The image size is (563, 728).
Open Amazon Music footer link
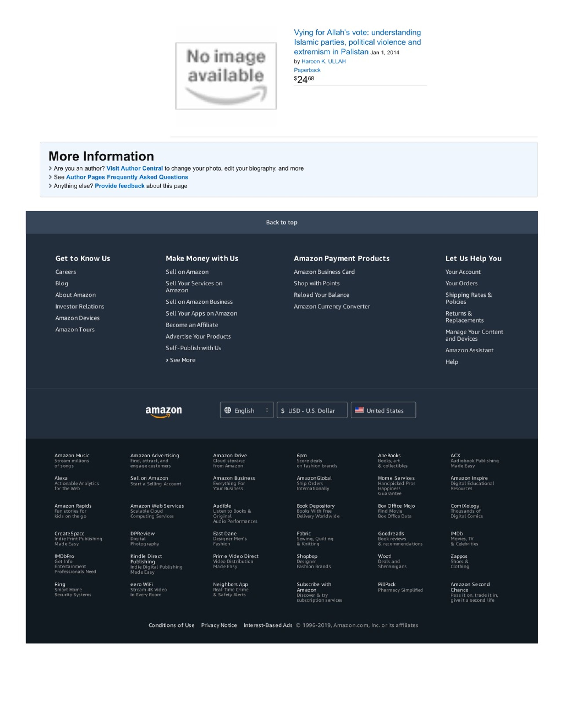72,460
